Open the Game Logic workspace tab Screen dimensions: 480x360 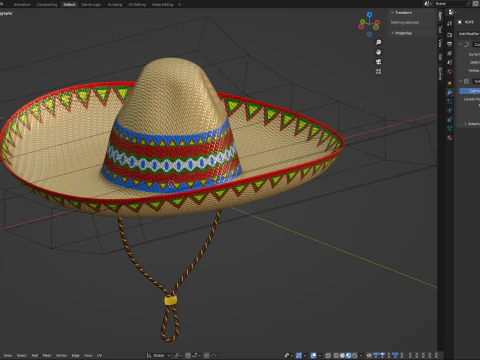coord(91,5)
